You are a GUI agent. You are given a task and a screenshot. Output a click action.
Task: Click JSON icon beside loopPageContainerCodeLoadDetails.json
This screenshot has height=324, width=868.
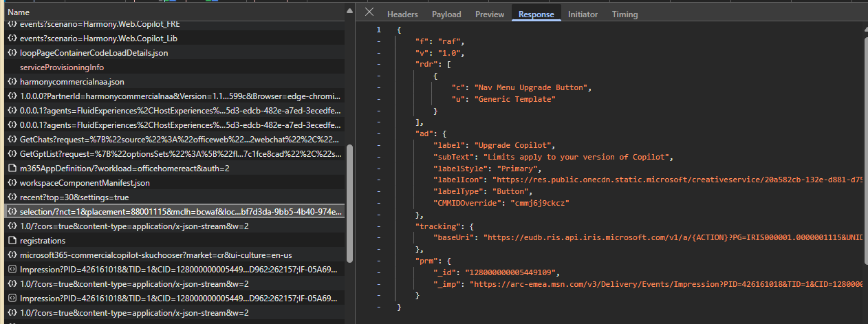tap(12, 53)
